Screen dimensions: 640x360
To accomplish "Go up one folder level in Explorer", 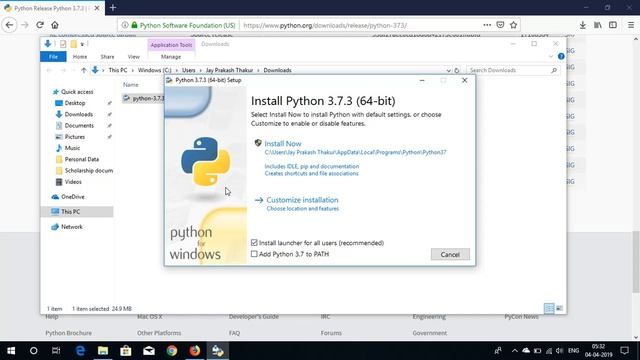I will [x=84, y=70].
